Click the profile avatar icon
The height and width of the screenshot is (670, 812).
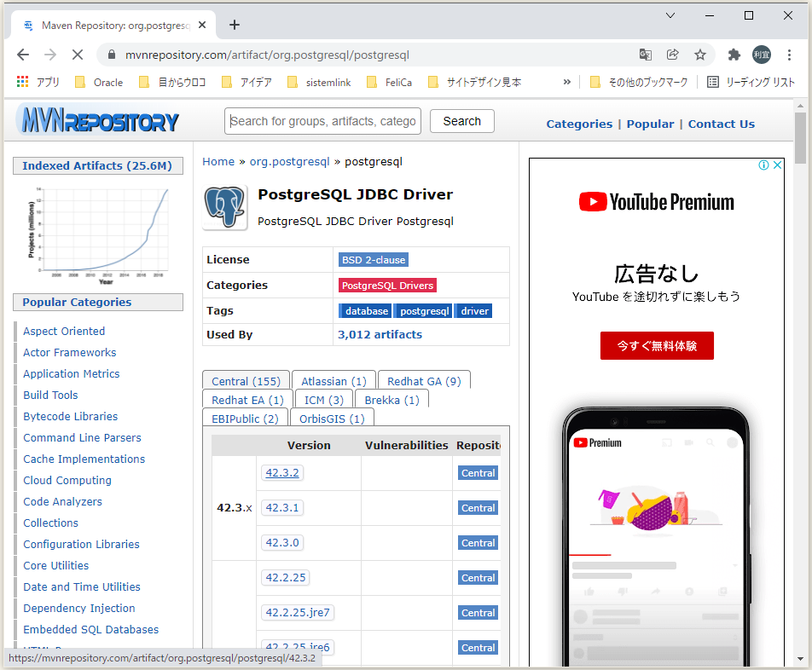coord(762,53)
